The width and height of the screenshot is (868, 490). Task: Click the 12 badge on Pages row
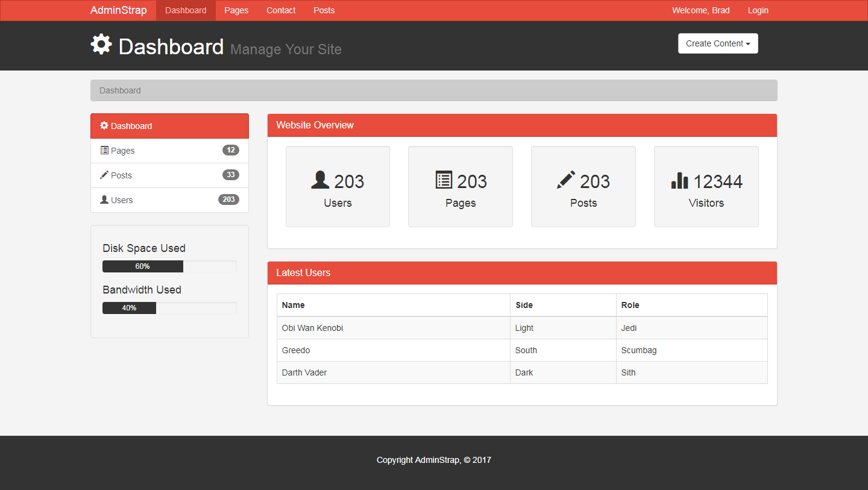(231, 150)
